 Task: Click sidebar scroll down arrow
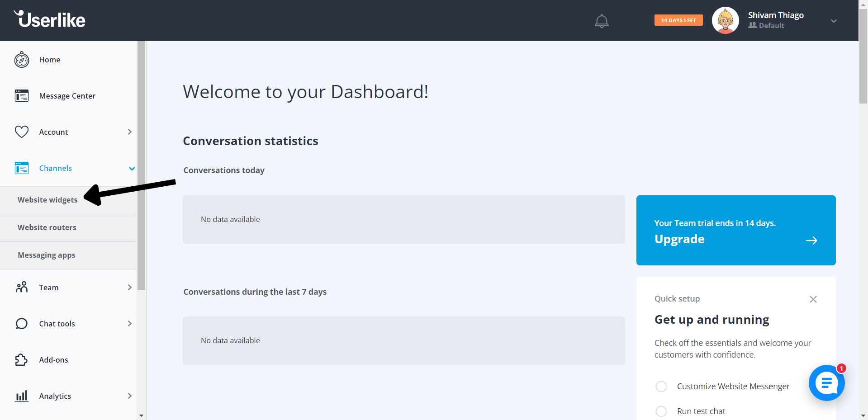coord(142,415)
